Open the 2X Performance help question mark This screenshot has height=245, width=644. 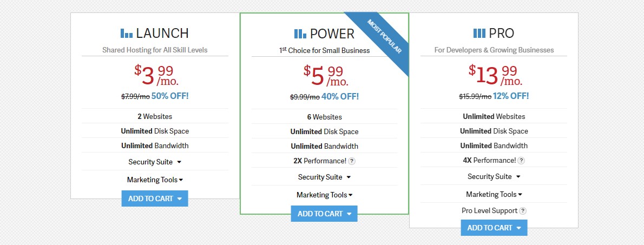coord(352,161)
